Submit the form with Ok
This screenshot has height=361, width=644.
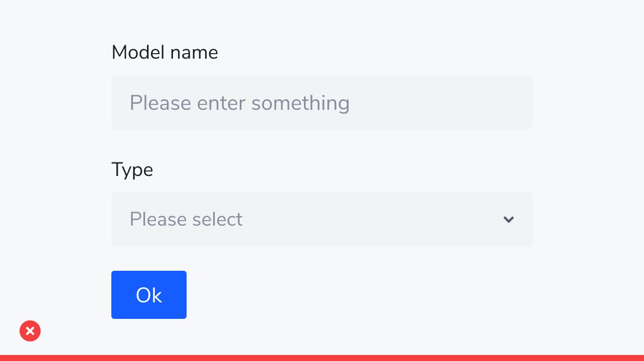coord(149,295)
